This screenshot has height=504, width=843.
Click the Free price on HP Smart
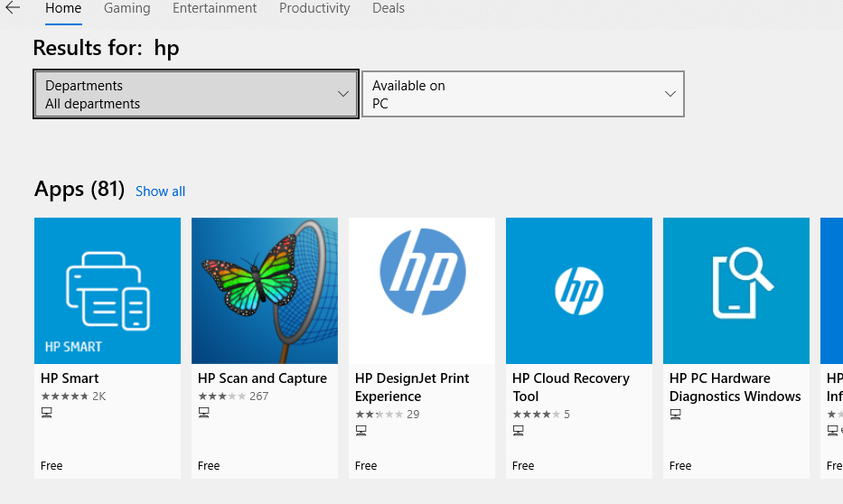coord(52,466)
